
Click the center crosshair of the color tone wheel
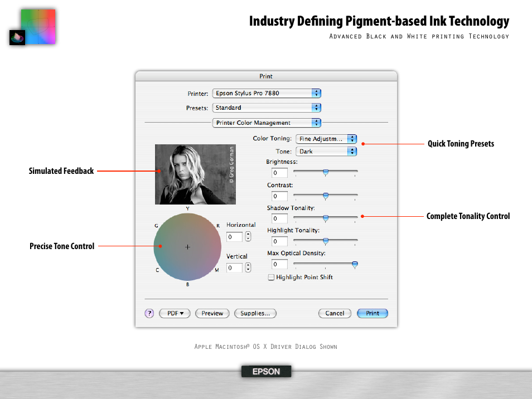(x=187, y=247)
